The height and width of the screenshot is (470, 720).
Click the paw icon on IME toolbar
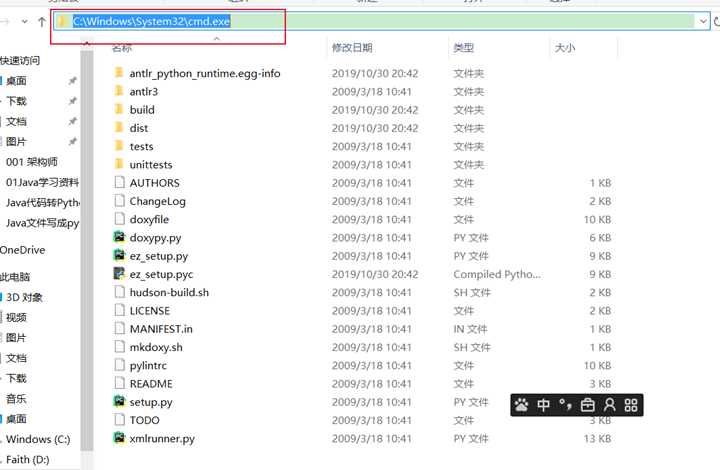pos(522,405)
